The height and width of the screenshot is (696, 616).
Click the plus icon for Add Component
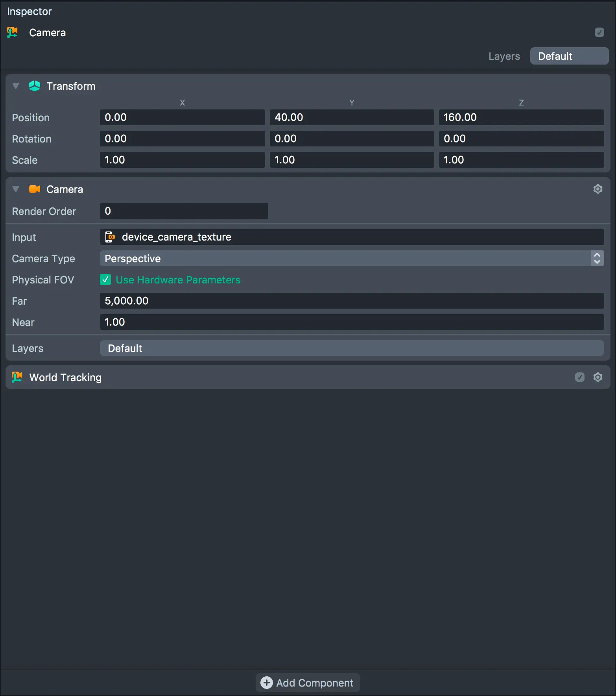(x=266, y=683)
